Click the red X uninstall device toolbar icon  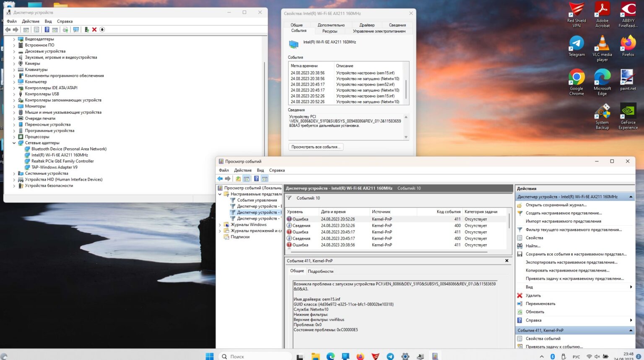(x=94, y=29)
